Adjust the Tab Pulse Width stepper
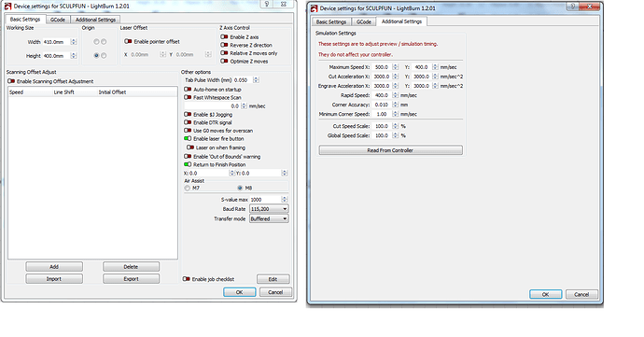Viewport: 644px width, 337px height. (256, 80)
